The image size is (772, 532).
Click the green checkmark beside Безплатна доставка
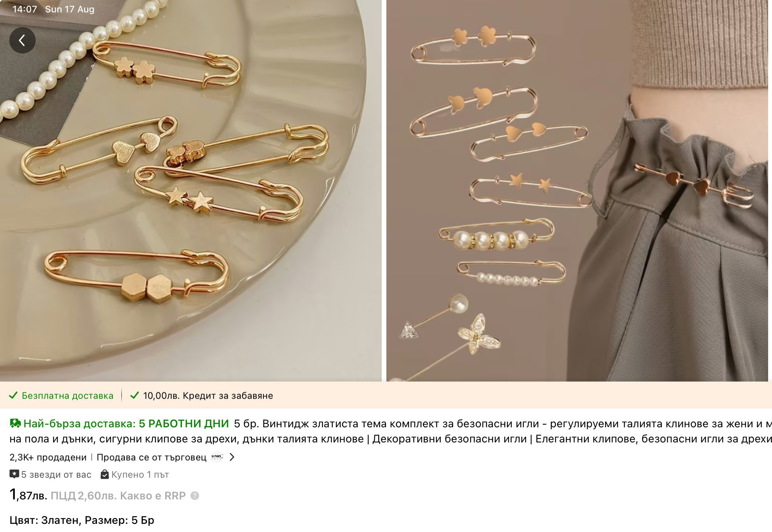click(x=13, y=396)
